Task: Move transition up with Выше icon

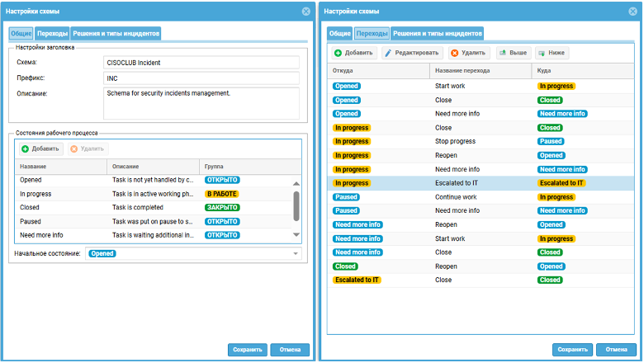Action: [x=502, y=53]
